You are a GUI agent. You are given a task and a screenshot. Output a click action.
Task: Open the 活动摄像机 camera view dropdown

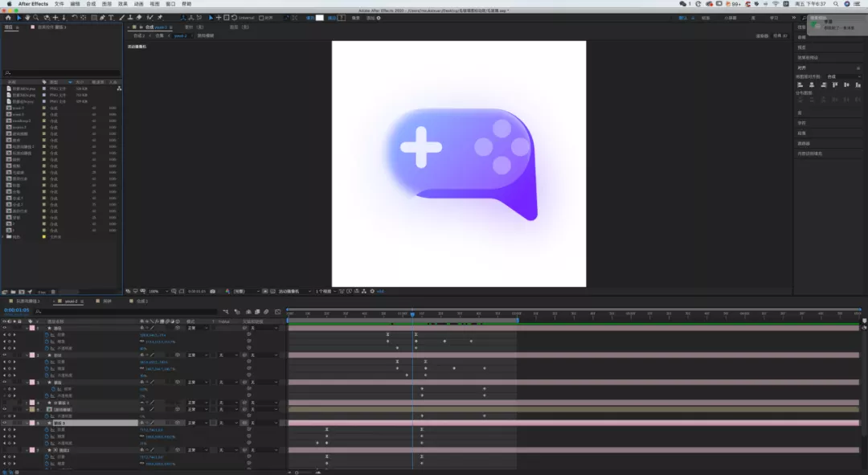click(x=295, y=291)
